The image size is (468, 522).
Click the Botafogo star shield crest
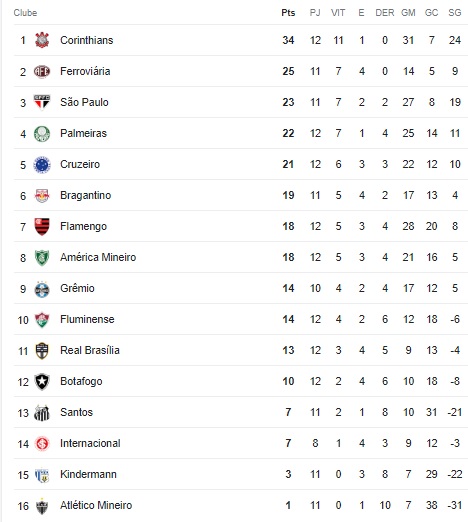(x=42, y=382)
